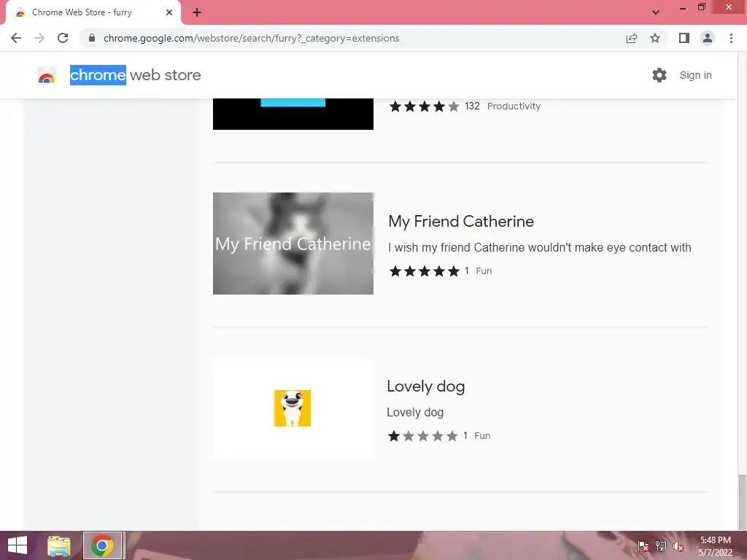
Task: Click the Productivity category label
Action: [514, 106]
